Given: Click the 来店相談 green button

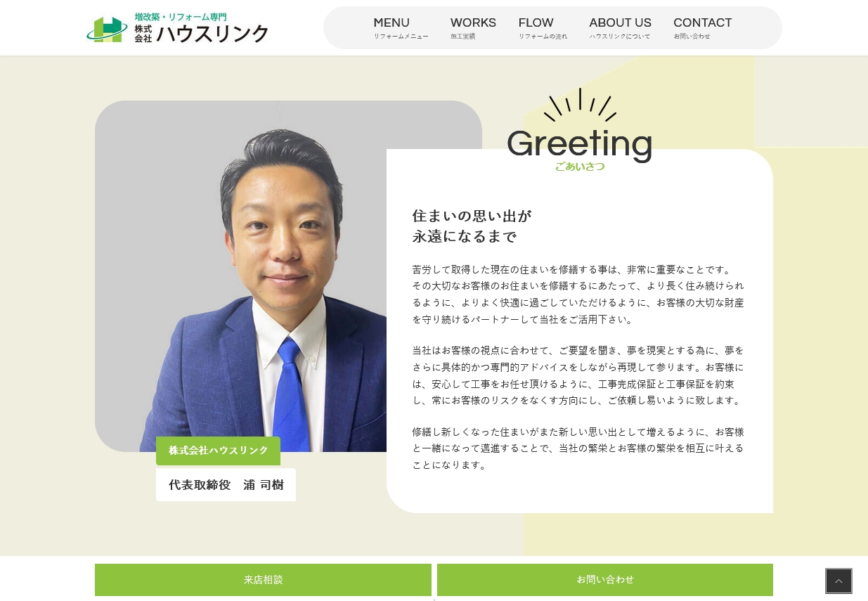Looking at the screenshot, I should click(263, 580).
